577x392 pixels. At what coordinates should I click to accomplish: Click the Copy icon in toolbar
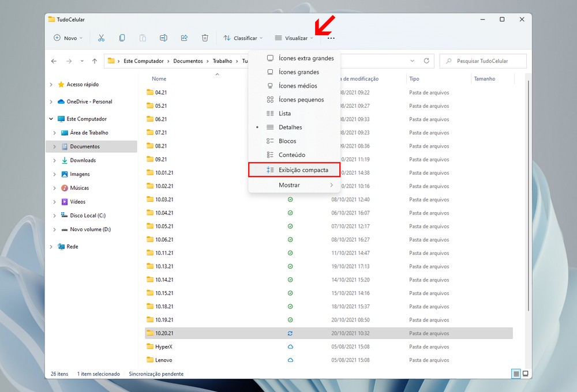coord(122,38)
